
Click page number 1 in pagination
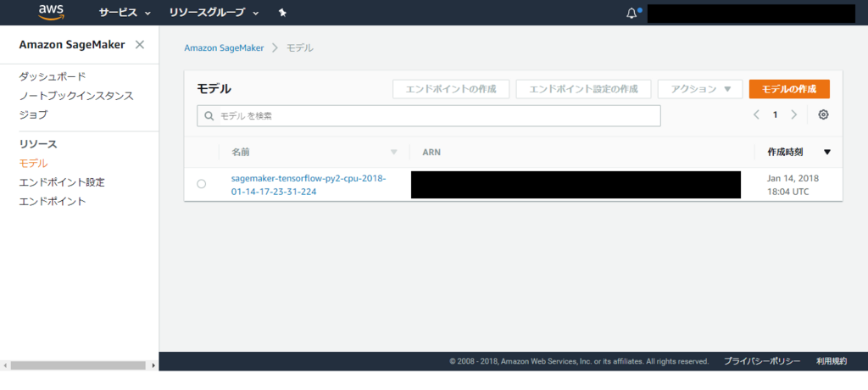click(775, 114)
